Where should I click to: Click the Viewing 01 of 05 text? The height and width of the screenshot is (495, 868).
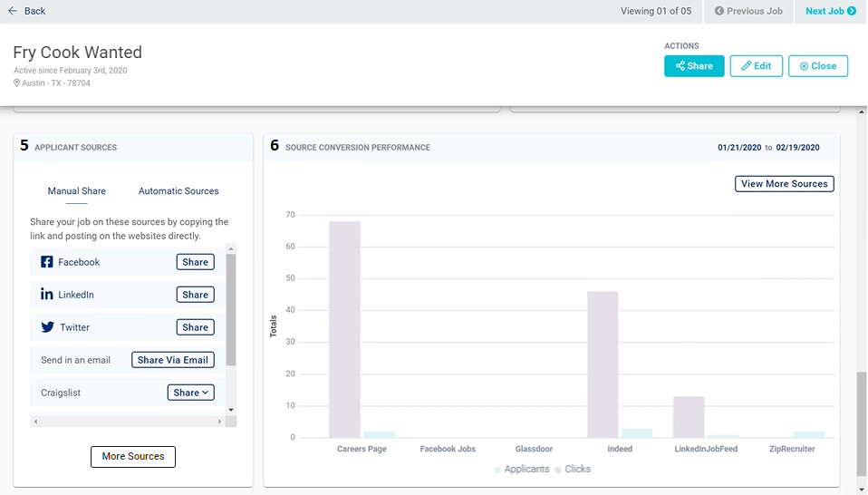pyautogui.click(x=656, y=11)
